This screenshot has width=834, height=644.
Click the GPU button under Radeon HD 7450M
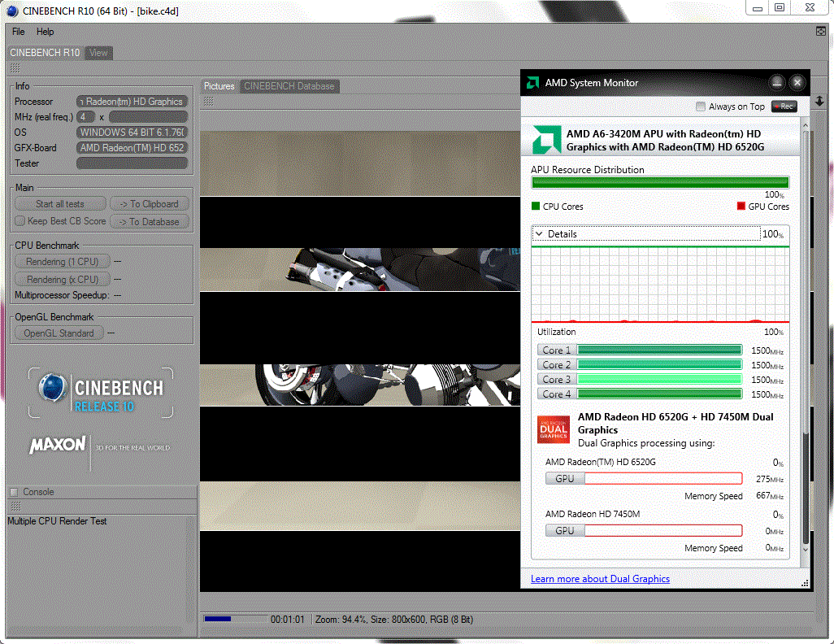point(565,531)
